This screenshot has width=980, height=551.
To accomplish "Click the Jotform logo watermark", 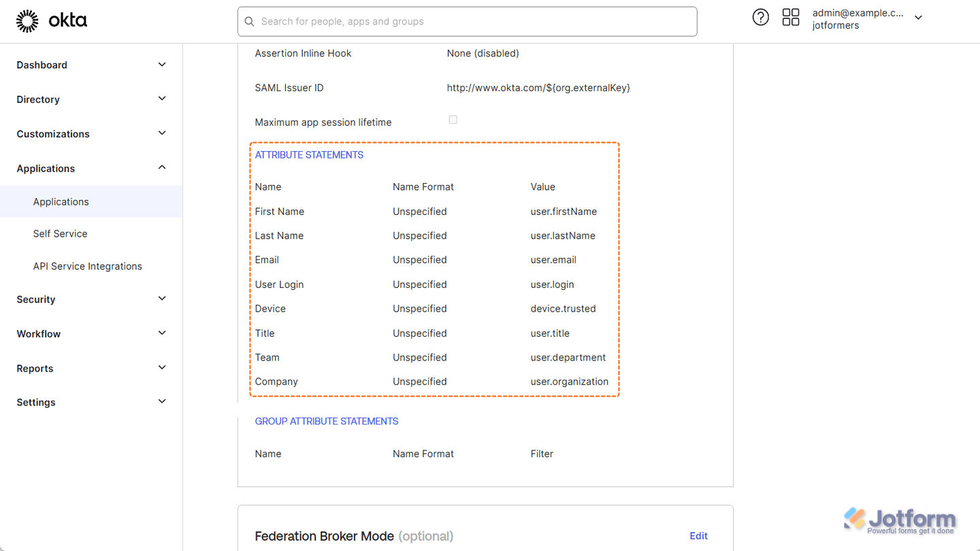I will [900, 521].
